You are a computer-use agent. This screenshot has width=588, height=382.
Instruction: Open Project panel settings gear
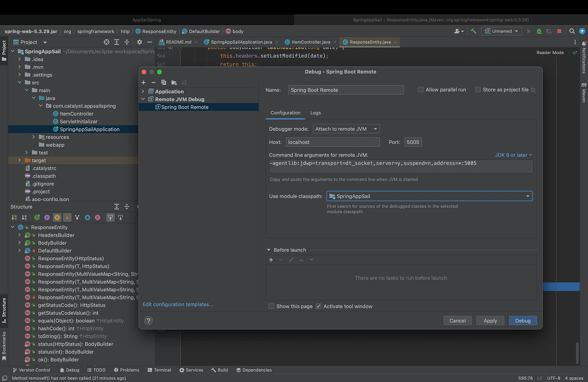[140, 42]
